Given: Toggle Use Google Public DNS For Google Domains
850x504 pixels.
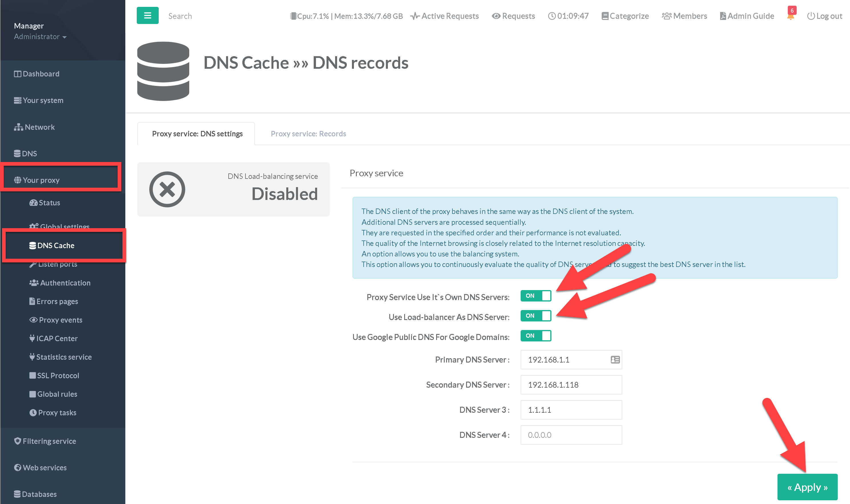Looking at the screenshot, I should tap(536, 336).
